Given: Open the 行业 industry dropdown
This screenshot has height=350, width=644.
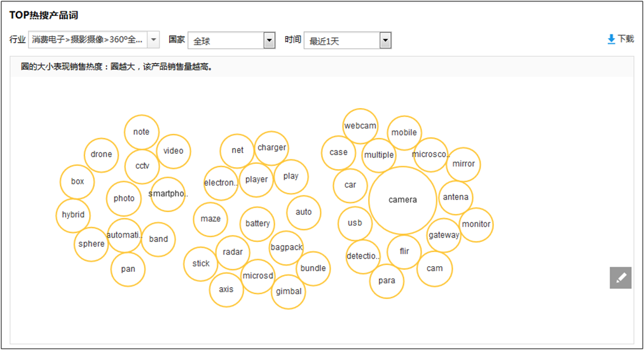Looking at the screenshot, I should [153, 41].
